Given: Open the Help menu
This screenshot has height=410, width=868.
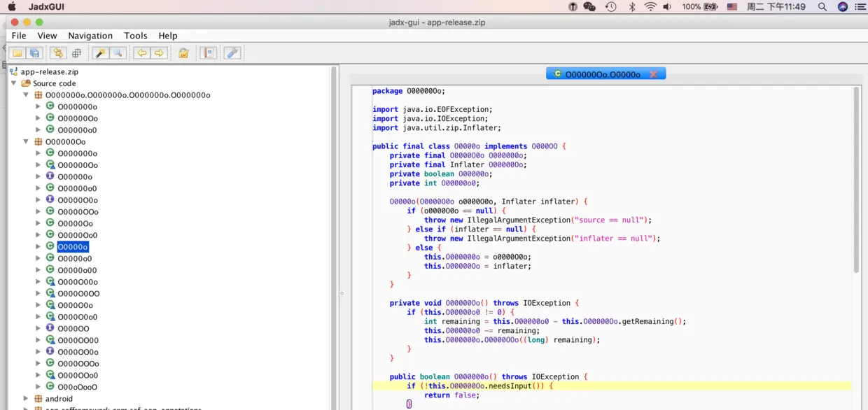Looking at the screenshot, I should pos(168,36).
